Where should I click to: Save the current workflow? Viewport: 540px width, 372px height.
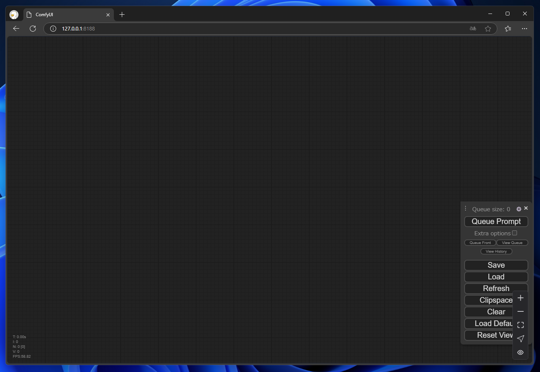(496, 265)
